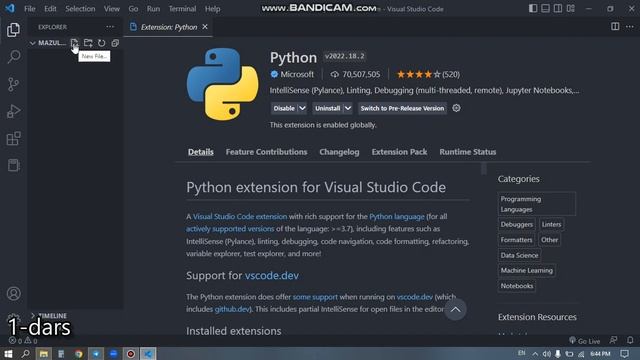Open the Run menu
The height and width of the screenshot is (360, 640).
click(x=153, y=9)
